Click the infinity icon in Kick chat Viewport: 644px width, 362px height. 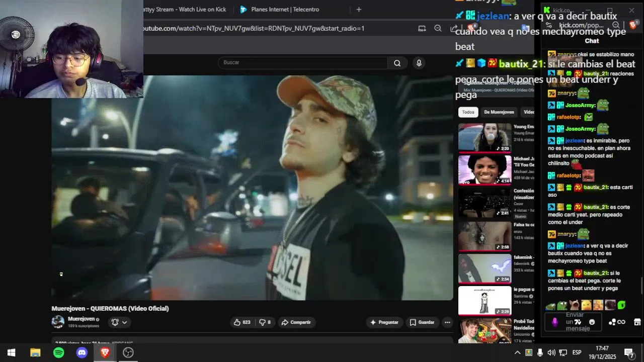(621, 322)
